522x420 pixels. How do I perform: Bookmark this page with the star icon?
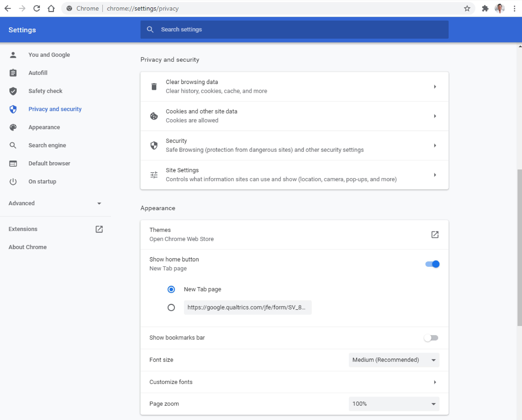tap(467, 9)
